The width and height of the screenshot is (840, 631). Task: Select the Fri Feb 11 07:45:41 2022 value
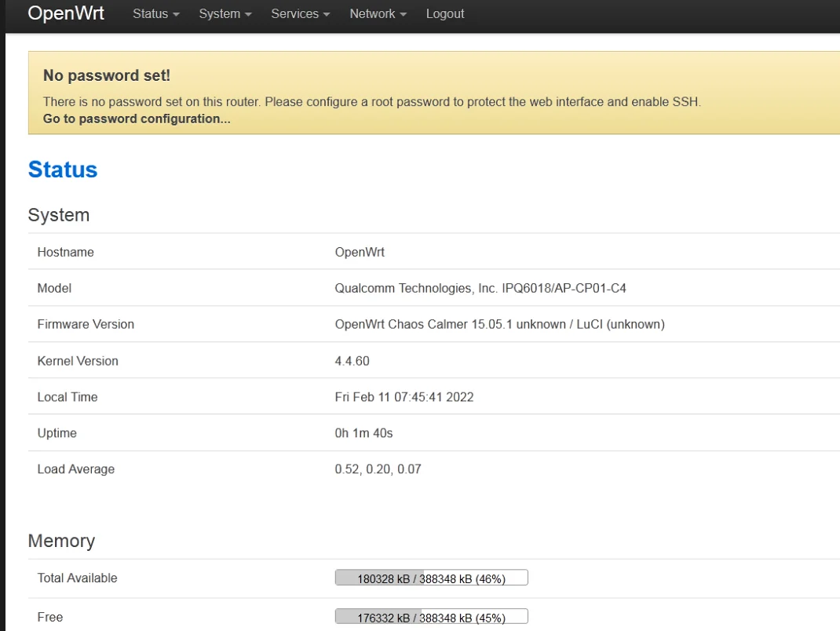pyautogui.click(x=404, y=397)
